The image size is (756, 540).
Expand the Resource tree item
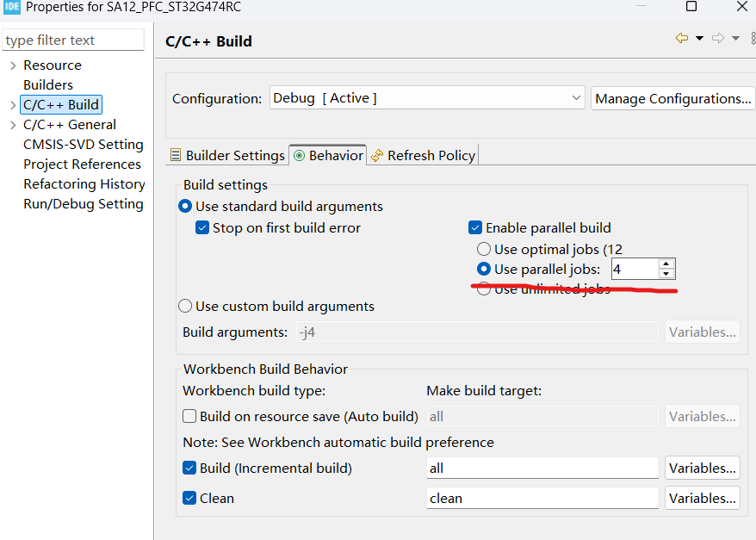pos(12,65)
